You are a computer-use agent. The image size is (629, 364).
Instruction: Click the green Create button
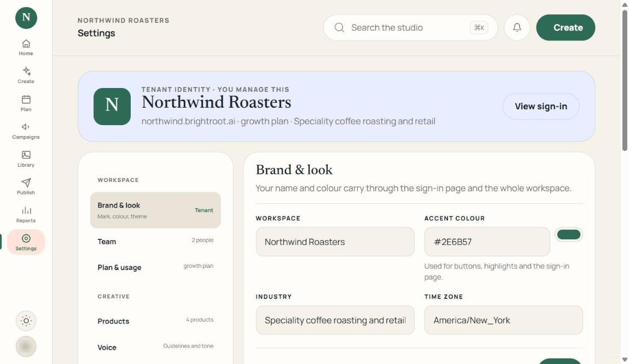(x=566, y=27)
